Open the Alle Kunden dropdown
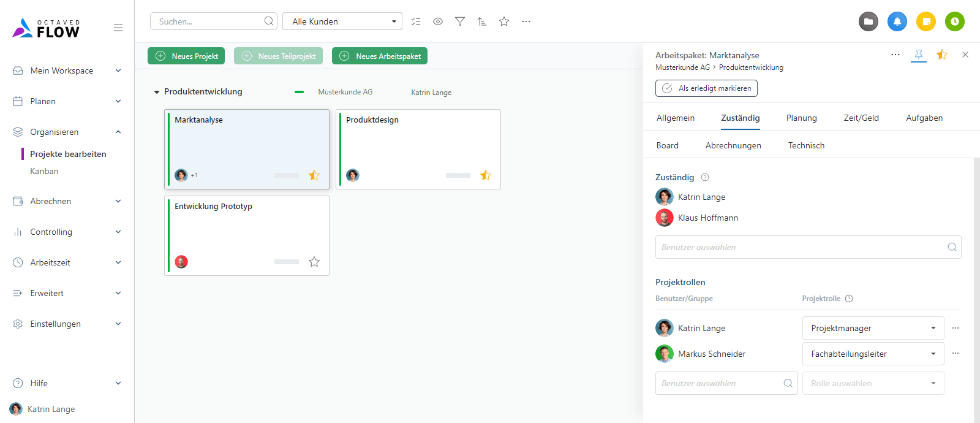 tap(342, 21)
